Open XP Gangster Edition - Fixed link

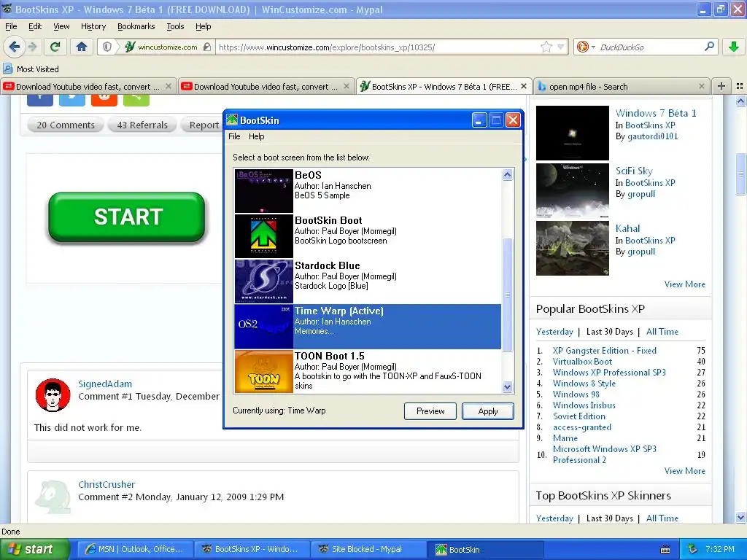604,351
